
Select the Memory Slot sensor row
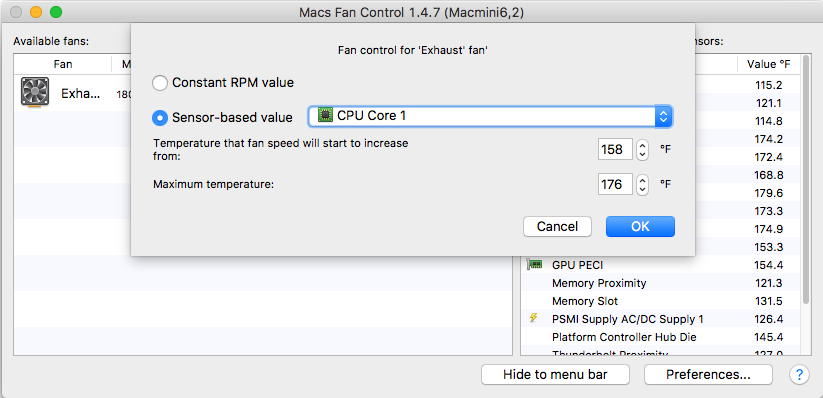pyautogui.click(x=660, y=301)
